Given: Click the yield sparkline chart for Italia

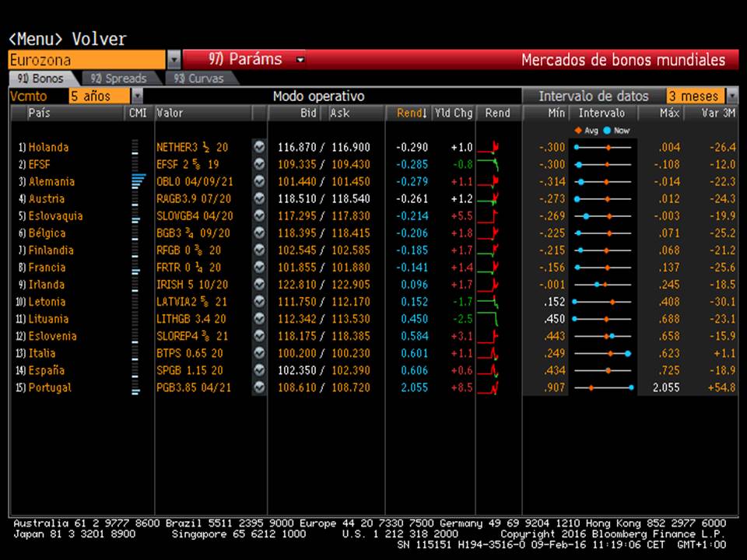Looking at the screenshot, I should pyautogui.click(x=489, y=353).
